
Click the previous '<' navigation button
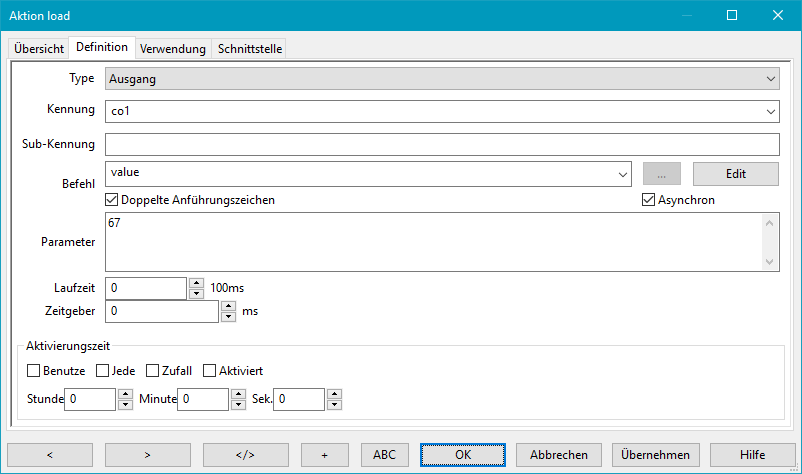[49, 454]
